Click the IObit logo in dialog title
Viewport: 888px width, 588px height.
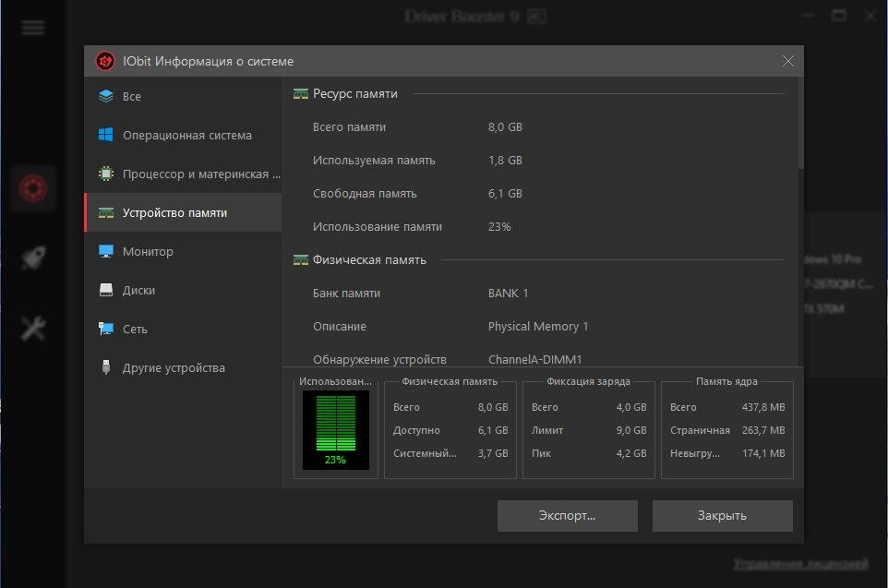pyautogui.click(x=105, y=61)
